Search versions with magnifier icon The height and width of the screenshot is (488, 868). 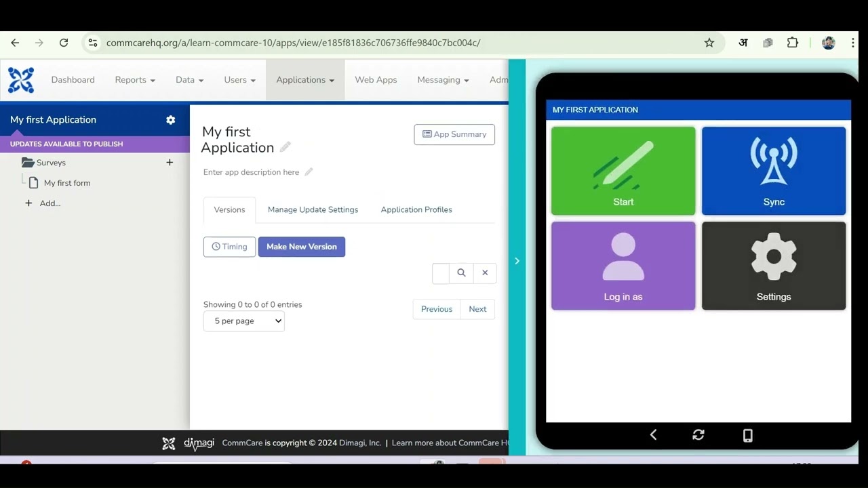(461, 272)
